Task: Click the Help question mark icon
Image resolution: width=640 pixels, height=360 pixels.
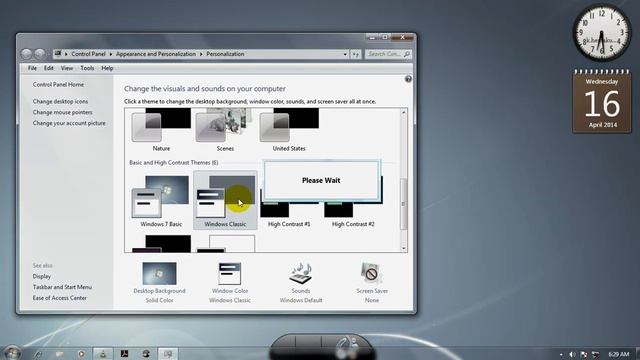Action: 408,79
